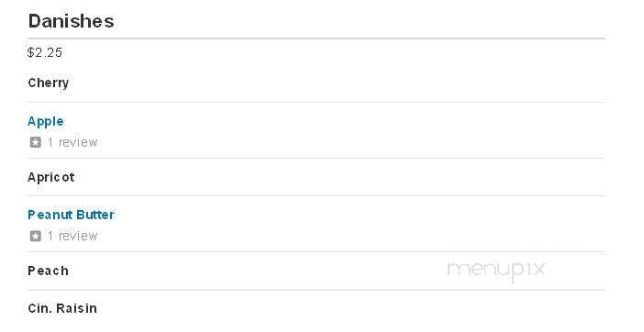Select the Apricot menu item
The width and height of the screenshot is (644, 332).
(x=51, y=177)
